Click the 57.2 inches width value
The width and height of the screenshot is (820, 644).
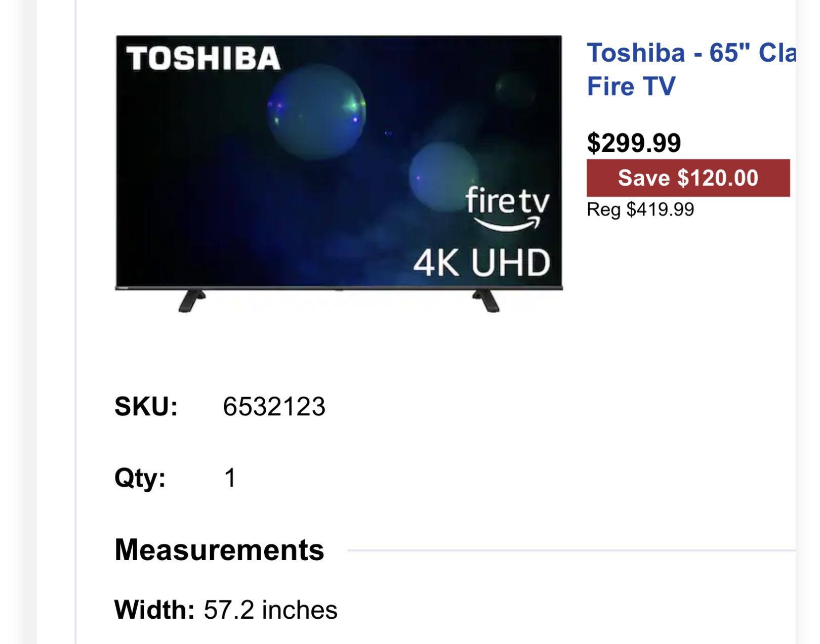[270, 610]
